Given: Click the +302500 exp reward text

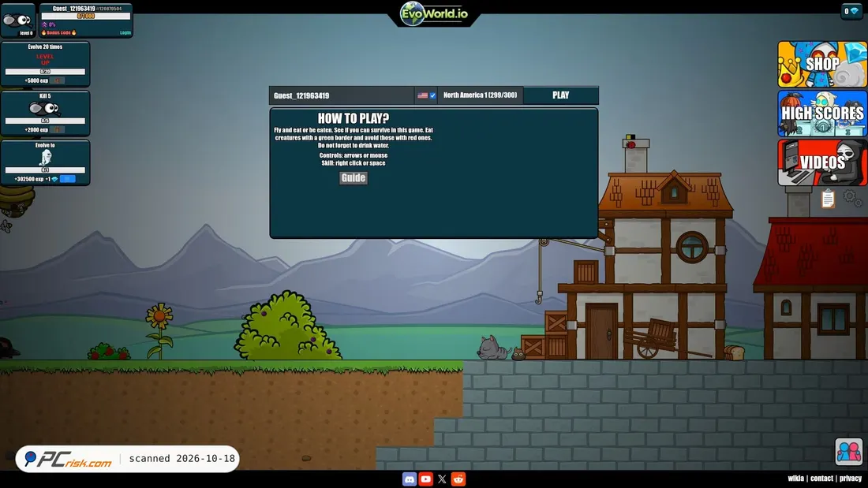Looking at the screenshot, I should point(29,179).
